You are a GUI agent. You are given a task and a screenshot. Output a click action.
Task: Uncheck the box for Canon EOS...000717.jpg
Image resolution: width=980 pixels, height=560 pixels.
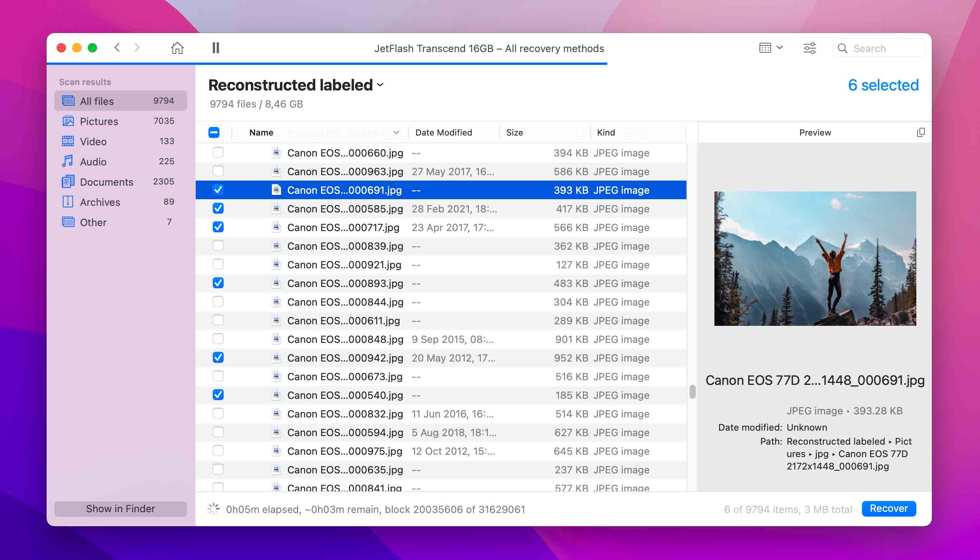pyautogui.click(x=218, y=227)
